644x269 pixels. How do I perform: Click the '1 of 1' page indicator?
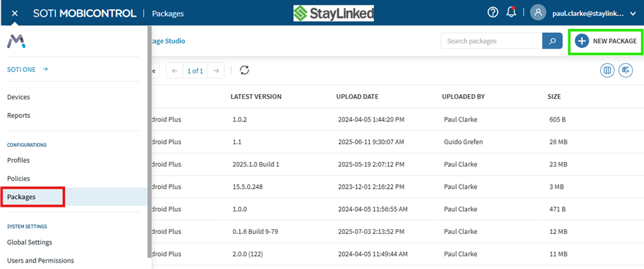tap(195, 71)
